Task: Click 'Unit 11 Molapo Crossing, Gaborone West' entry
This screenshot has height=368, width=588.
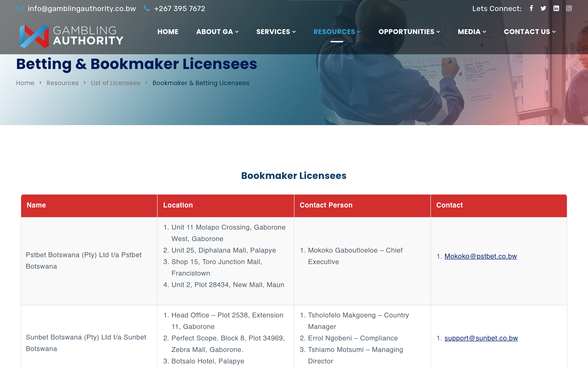Action: pos(228,233)
